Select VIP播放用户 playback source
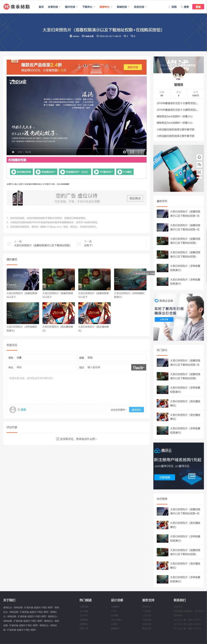 (104, 172)
